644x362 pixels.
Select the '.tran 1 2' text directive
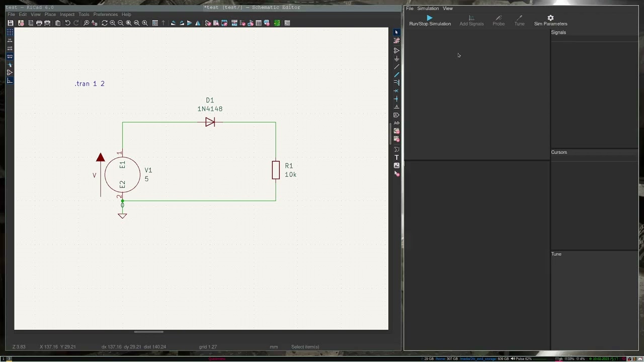pos(90,84)
